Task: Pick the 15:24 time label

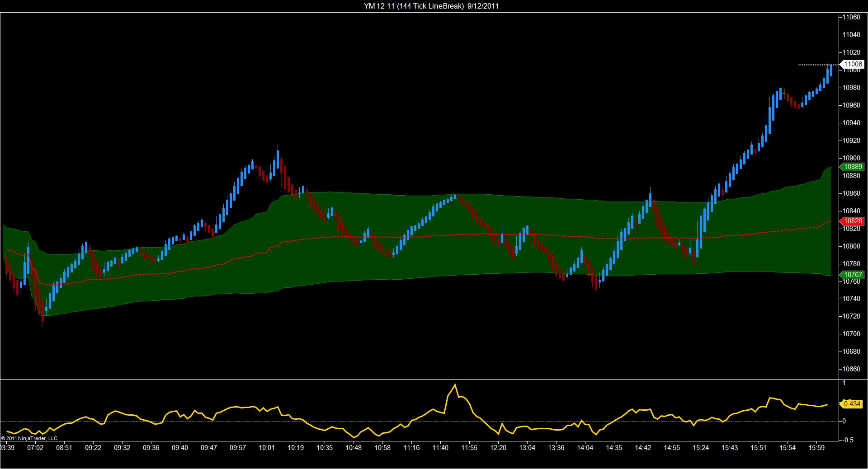Action: pos(701,448)
